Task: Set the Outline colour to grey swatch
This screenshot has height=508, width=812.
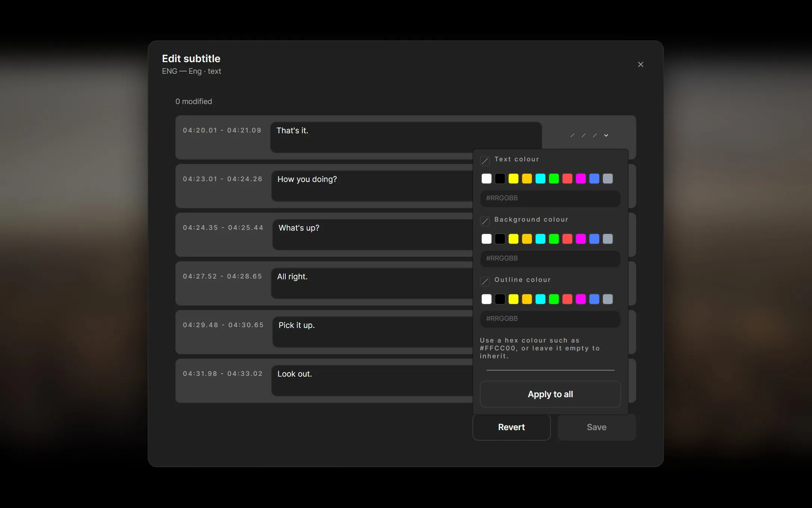Action: tap(608, 299)
